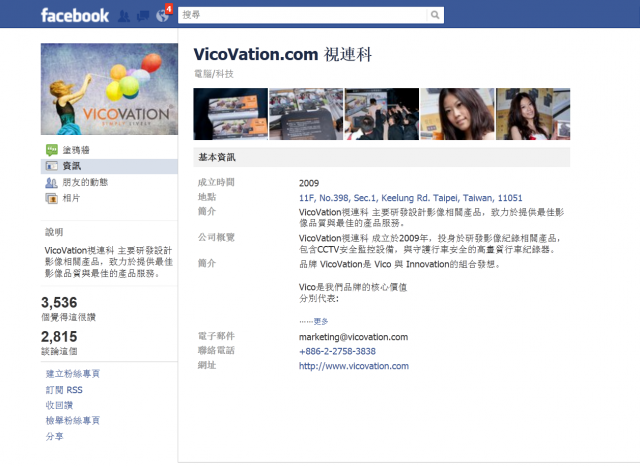Click 檢舉粉絲專頁 report page link
The width and height of the screenshot is (640, 466).
click(73, 420)
